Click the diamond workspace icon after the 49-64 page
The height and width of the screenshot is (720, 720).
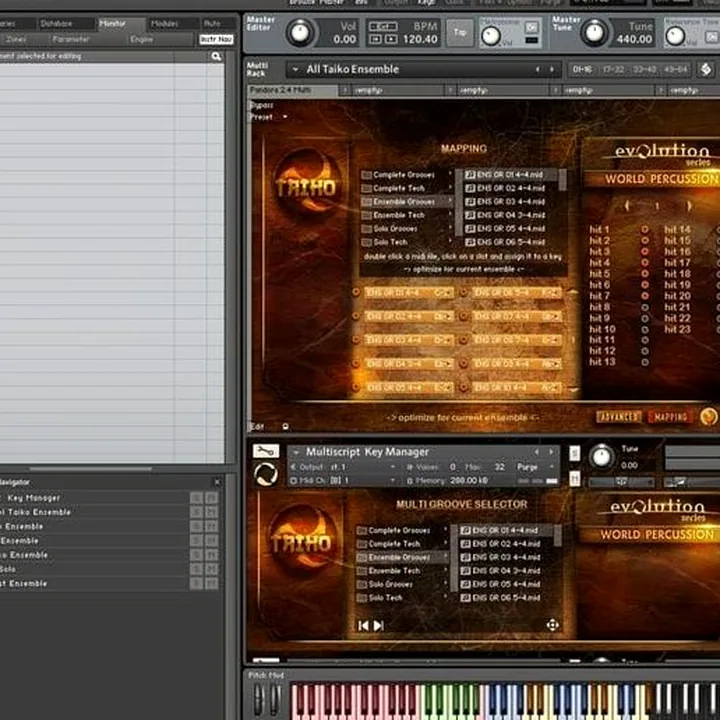pyautogui.click(x=706, y=70)
